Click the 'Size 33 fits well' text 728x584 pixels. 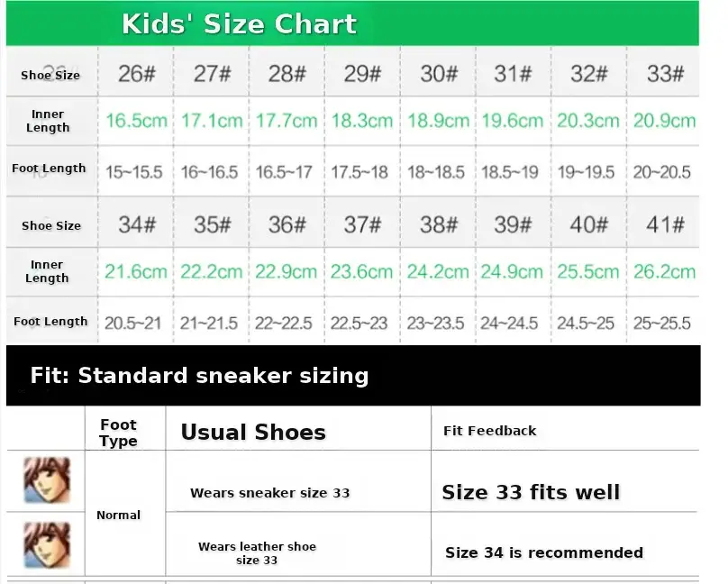click(532, 492)
